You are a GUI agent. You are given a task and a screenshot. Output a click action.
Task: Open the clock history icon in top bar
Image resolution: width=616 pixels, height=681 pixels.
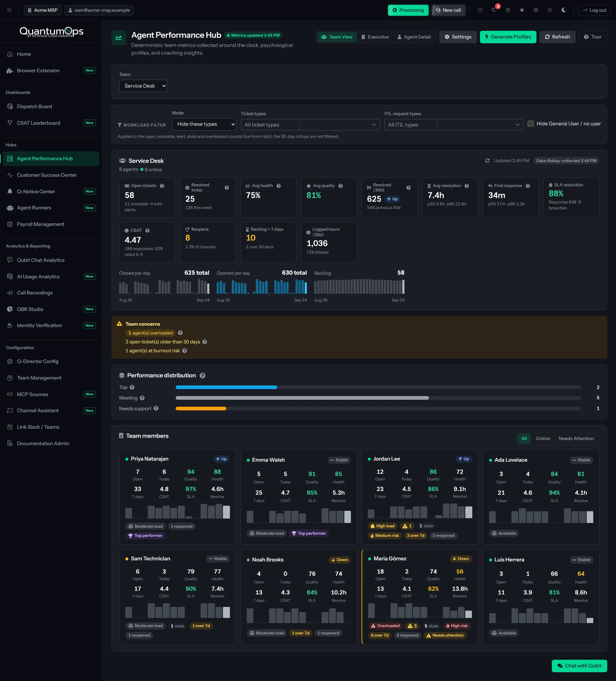click(480, 10)
